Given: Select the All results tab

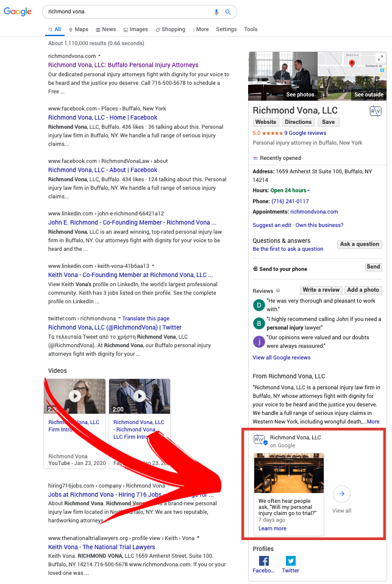Looking at the screenshot, I should click(55, 29).
